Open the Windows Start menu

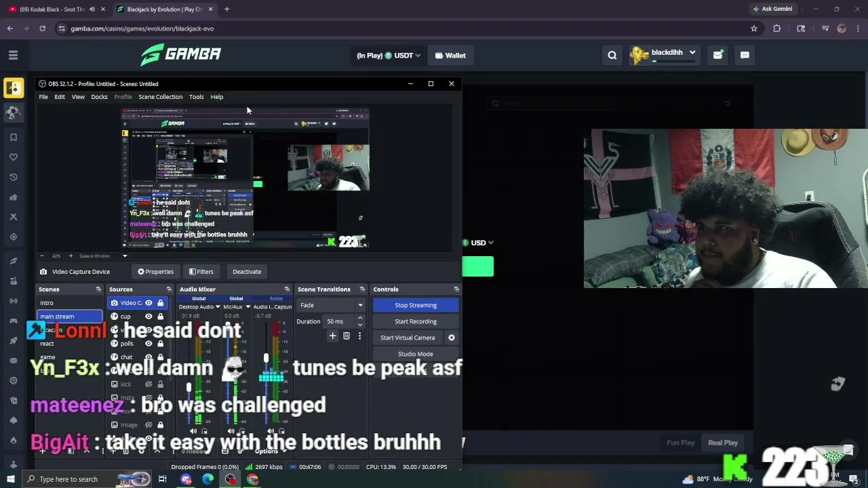pos(11,479)
